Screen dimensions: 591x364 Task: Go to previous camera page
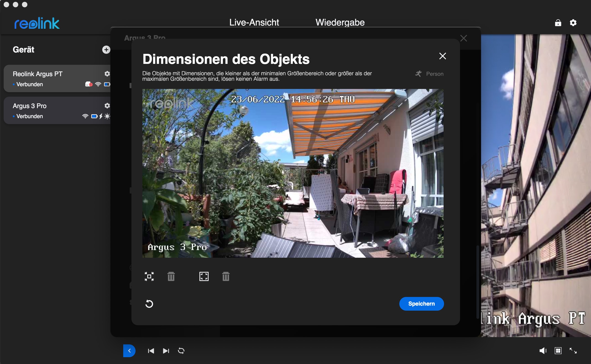(151, 351)
